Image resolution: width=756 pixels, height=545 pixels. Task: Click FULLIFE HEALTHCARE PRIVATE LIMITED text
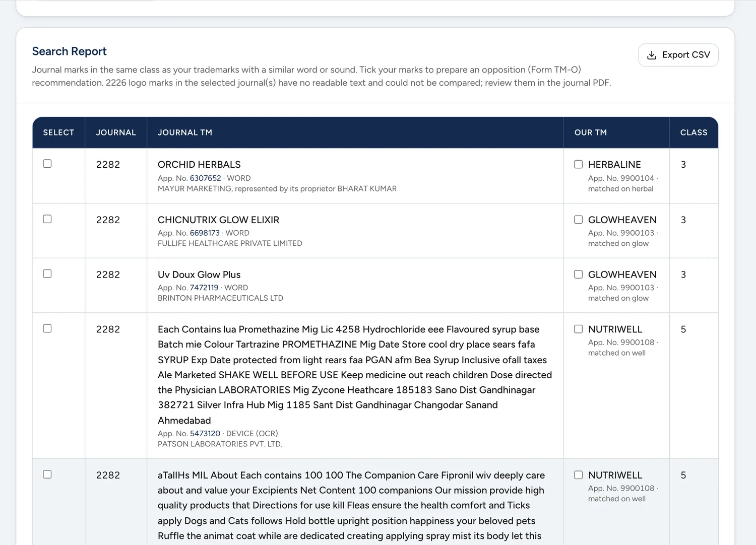click(x=230, y=243)
